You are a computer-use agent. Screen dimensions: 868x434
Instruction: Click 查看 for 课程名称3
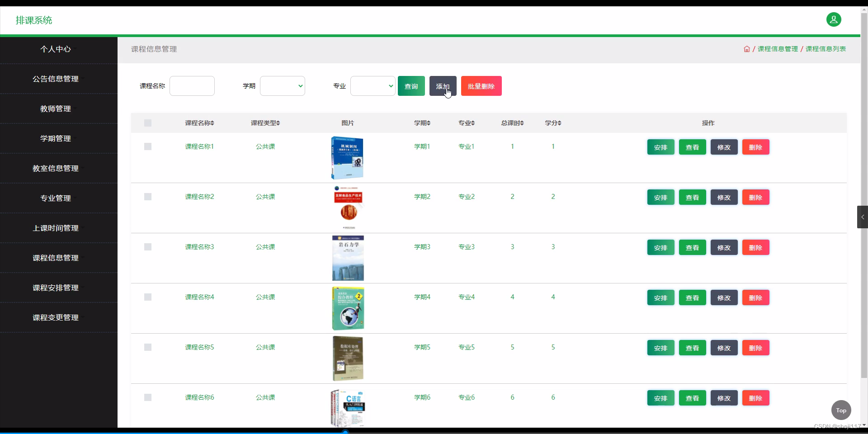693,247
